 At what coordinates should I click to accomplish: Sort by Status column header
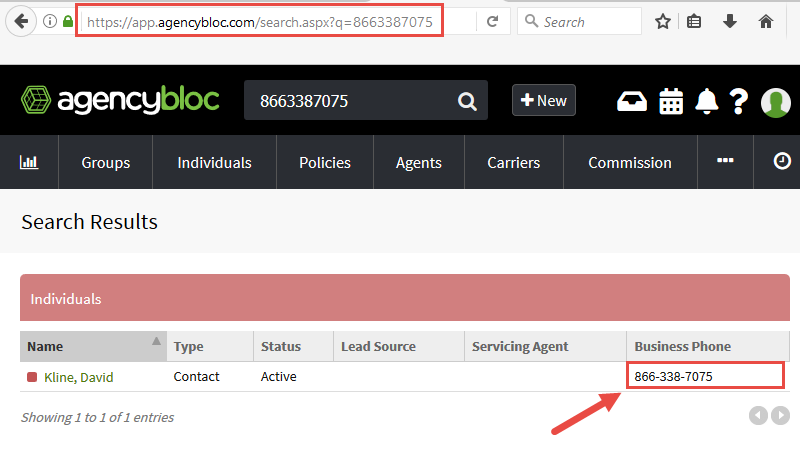293,346
